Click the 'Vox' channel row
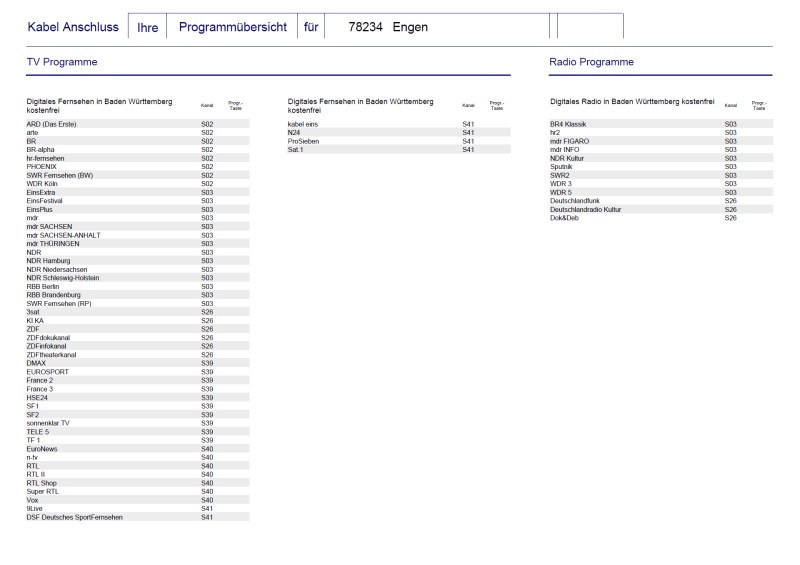Screen dimensions: 800x565 138,500
